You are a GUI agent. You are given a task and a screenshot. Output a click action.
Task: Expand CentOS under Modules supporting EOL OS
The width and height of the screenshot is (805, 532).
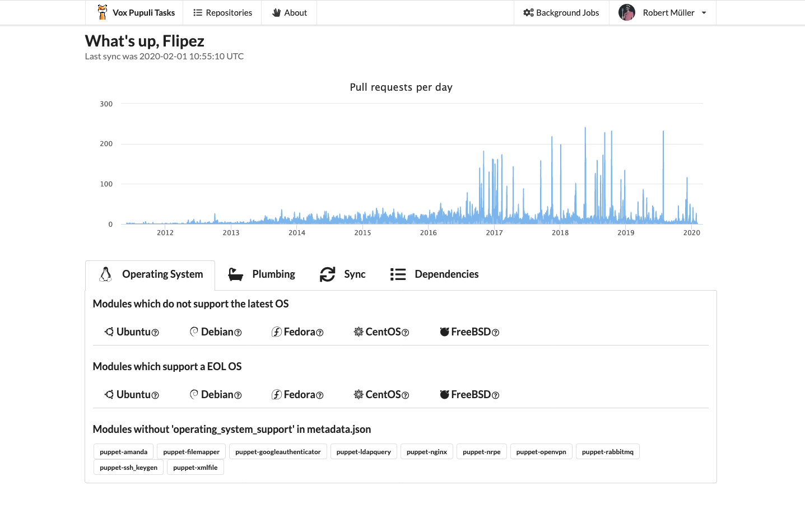pyautogui.click(x=381, y=395)
